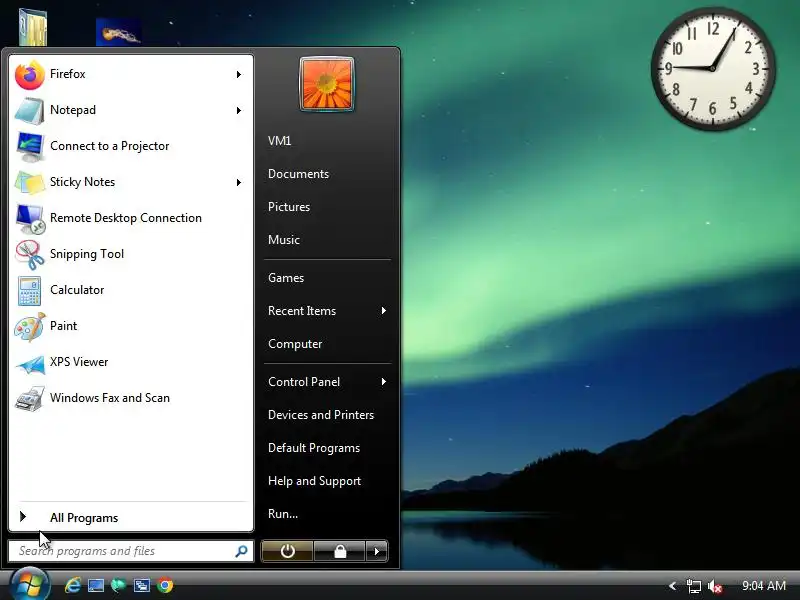
Task: Click the muted volume tray icon
Action: click(715, 587)
